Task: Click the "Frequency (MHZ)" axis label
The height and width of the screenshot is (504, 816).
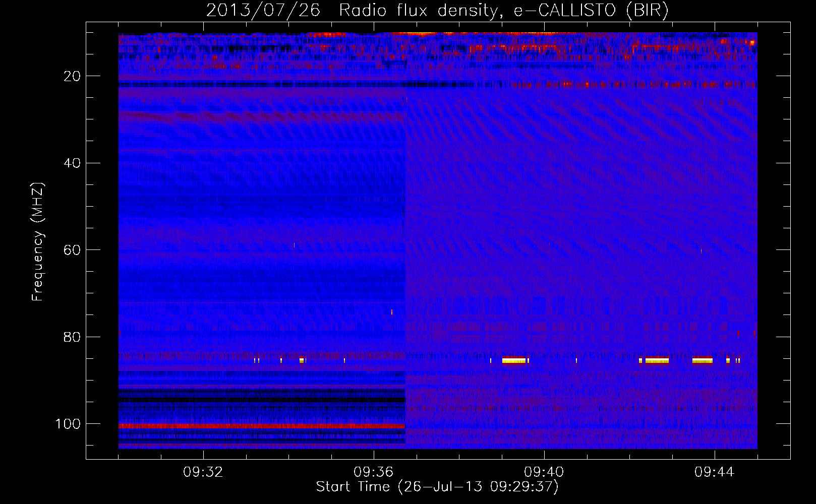Action: (x=38, y=242)
